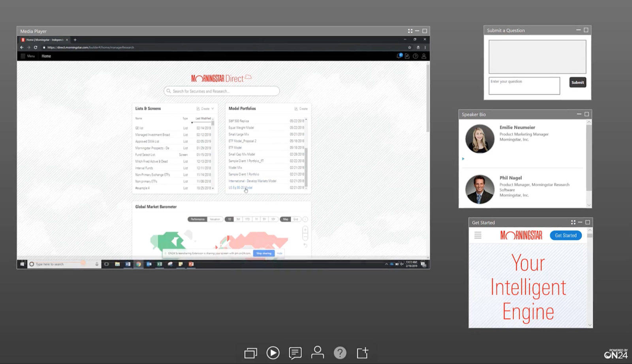Click Search for Securities and Research box
632x364 pixels.
222,91
